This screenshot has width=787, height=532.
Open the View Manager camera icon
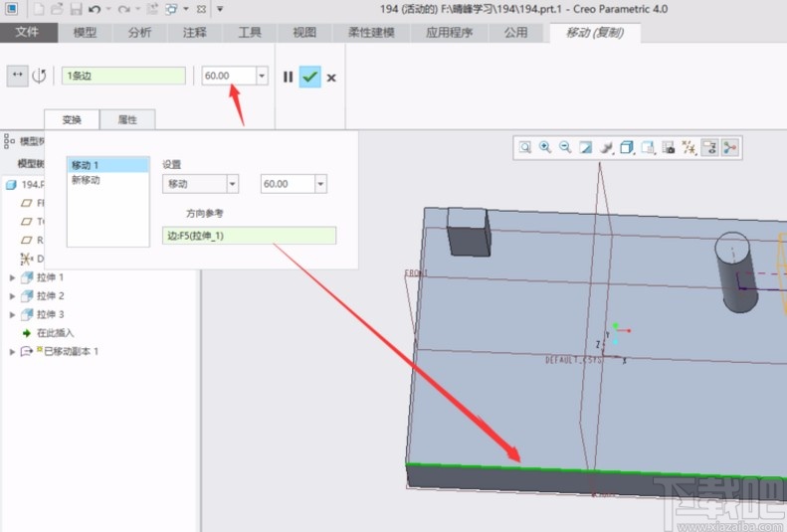pos(669,147)
